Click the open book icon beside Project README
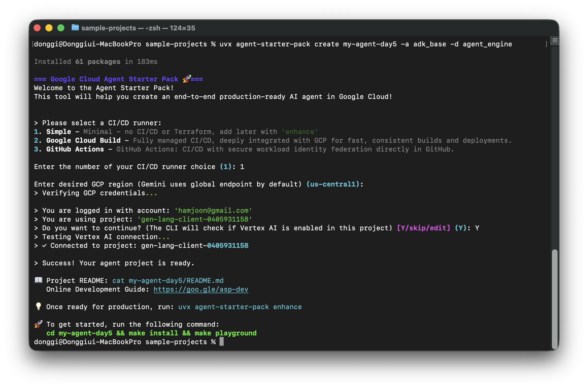This screenshot has height=389, width=588. 39,280
